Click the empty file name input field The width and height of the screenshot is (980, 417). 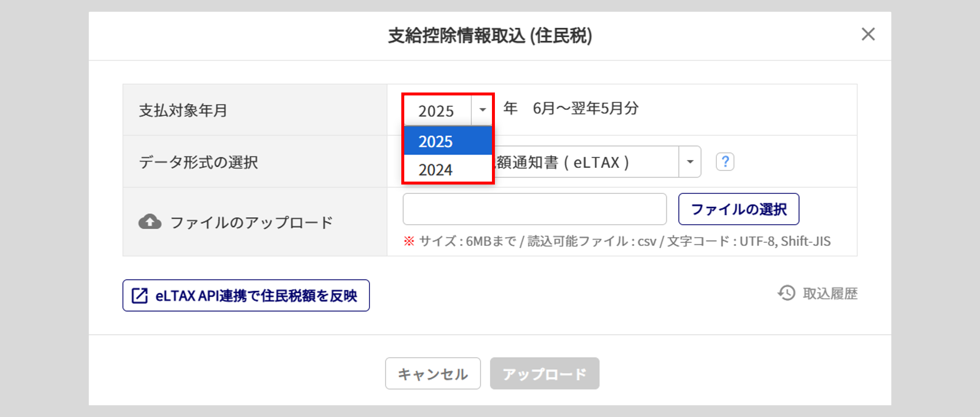[534, 209]
